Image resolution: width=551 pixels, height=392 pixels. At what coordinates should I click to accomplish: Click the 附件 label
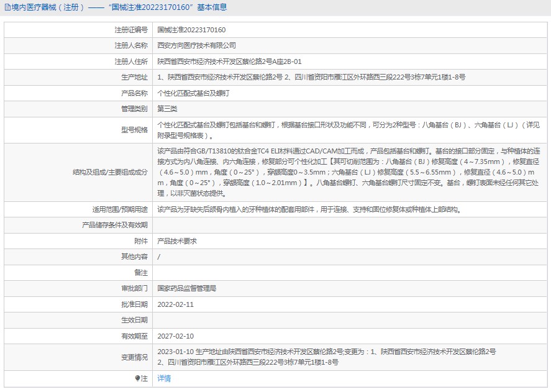(x=141, y=241)
